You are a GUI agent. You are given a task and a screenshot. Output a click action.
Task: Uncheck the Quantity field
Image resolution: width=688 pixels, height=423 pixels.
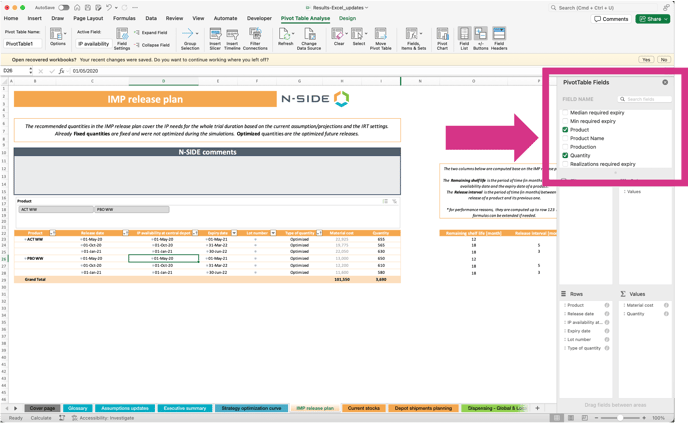565,155
